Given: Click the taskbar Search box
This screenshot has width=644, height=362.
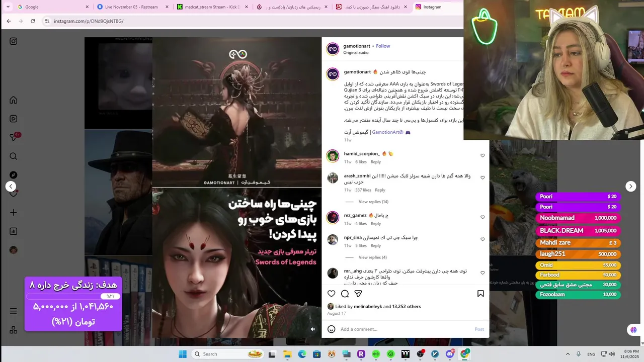Looking at the screenshot, I should pos(229,354).
